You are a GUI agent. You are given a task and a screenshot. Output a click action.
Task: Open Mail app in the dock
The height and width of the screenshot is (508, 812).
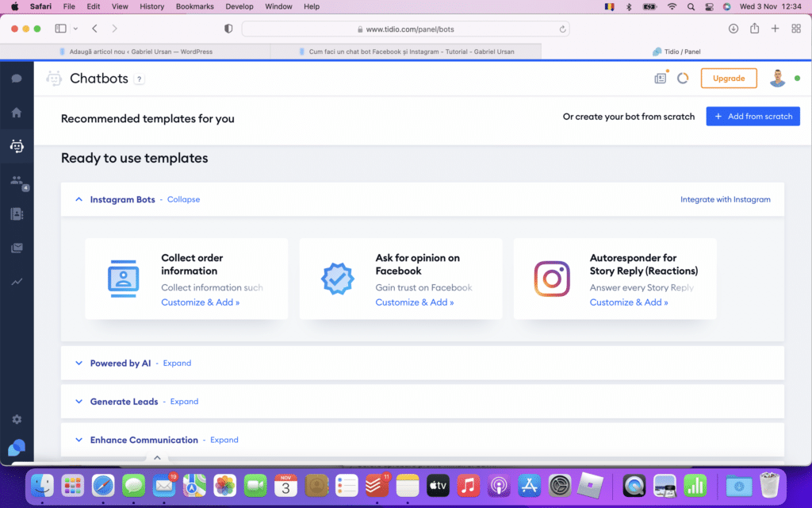[164, 486]
